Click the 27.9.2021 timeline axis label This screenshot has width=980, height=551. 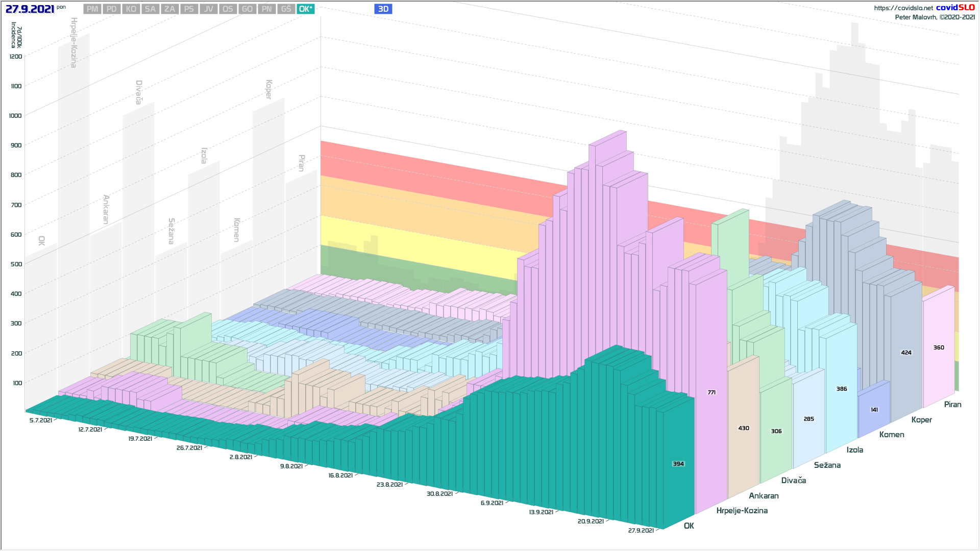pyautogui.click(x=641, y=531)
